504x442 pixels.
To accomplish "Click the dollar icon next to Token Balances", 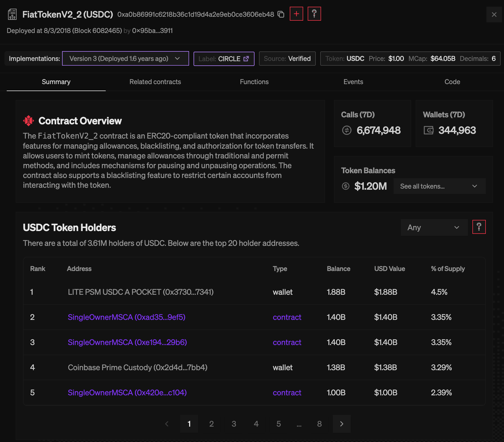I will tap(346, 186).
